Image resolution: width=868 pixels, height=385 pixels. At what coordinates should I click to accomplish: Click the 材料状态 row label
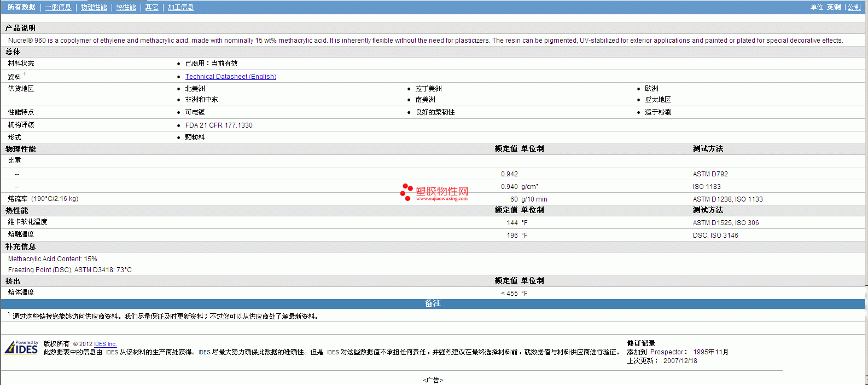(x=21, y=64)
